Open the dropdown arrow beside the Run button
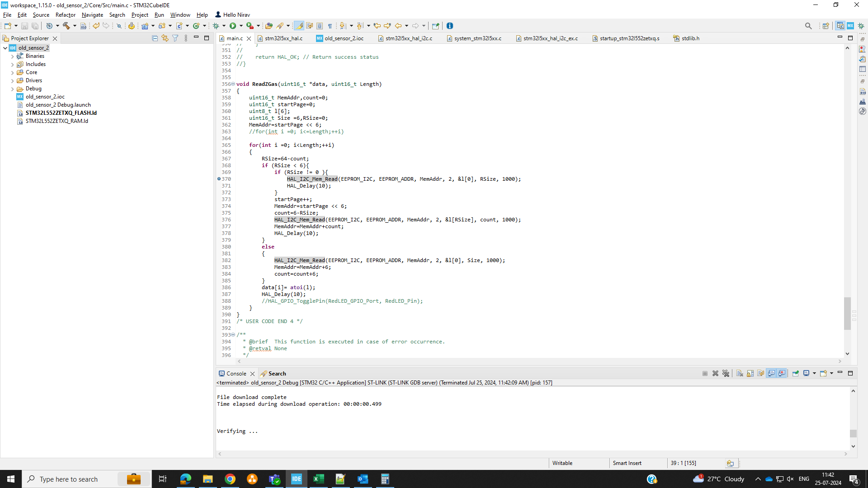The height and width of the screenshot is (488, 868). click(241, 26)
